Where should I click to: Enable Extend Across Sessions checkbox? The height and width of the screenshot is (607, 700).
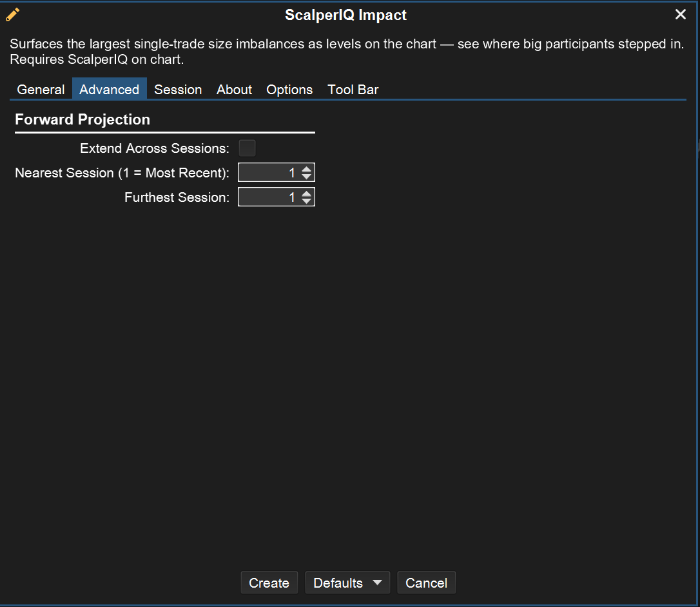pos(247,148)
